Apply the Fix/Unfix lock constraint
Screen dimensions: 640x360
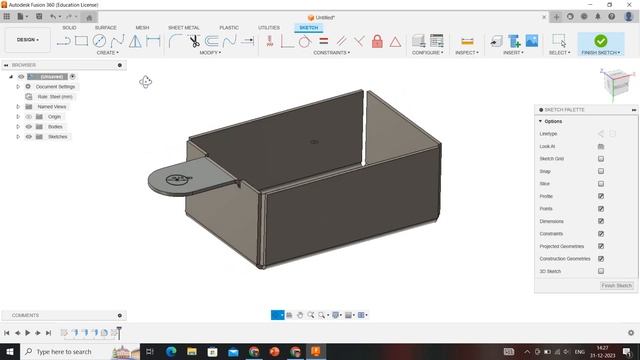tap(377, 41)
